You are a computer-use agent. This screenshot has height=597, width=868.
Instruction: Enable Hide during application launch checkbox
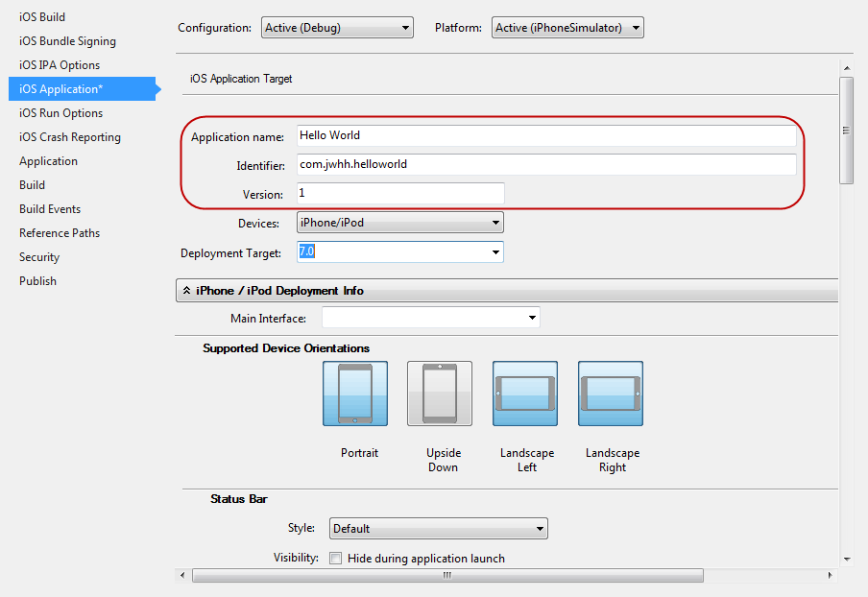coord(336,559)
